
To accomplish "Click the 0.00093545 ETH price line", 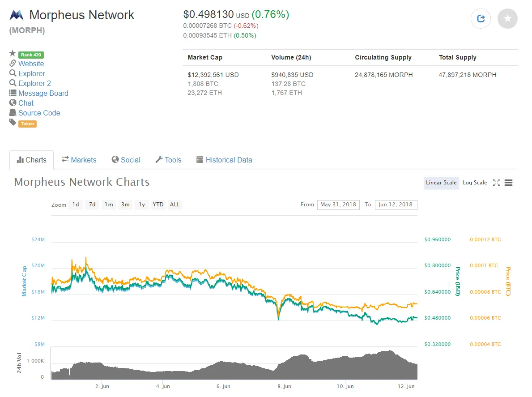I will [220, 36].
